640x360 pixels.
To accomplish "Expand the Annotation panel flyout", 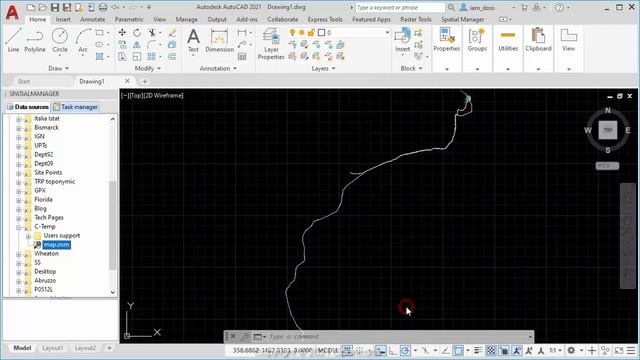I will click(x=218, y=69).
